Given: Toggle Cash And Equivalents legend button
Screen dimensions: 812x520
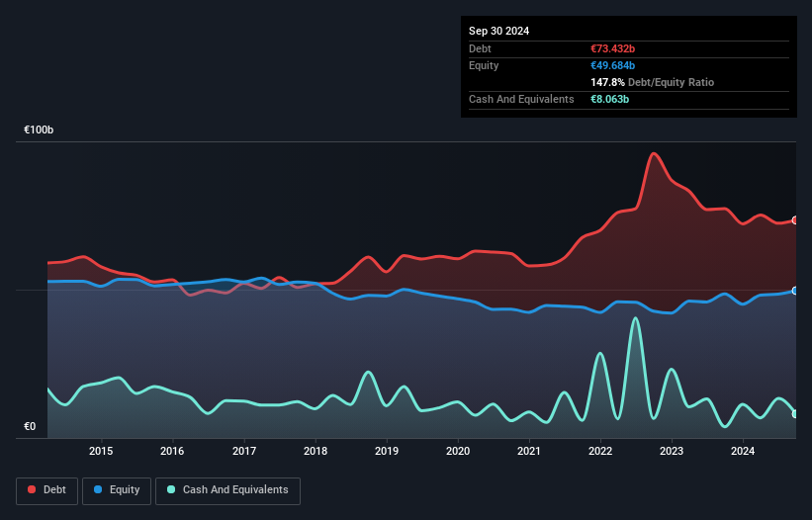Looking at the screenshot, I should tap(227, 490).
